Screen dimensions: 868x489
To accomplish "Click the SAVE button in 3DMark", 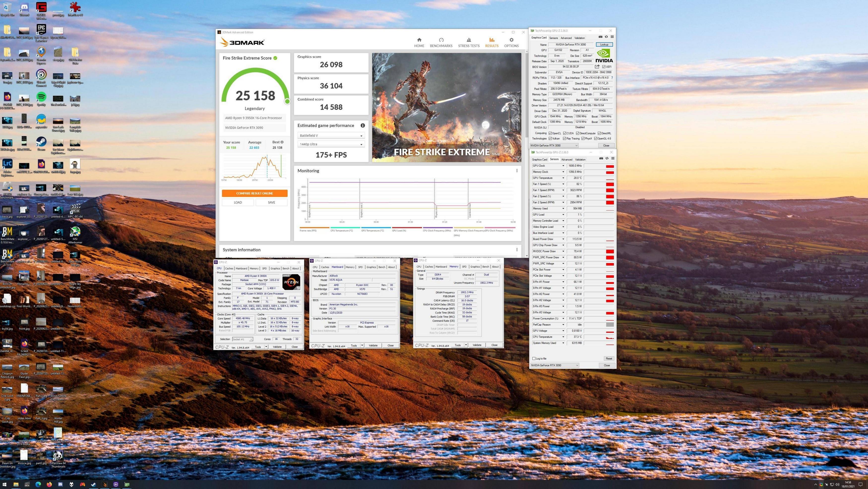I will pos(271,202).
